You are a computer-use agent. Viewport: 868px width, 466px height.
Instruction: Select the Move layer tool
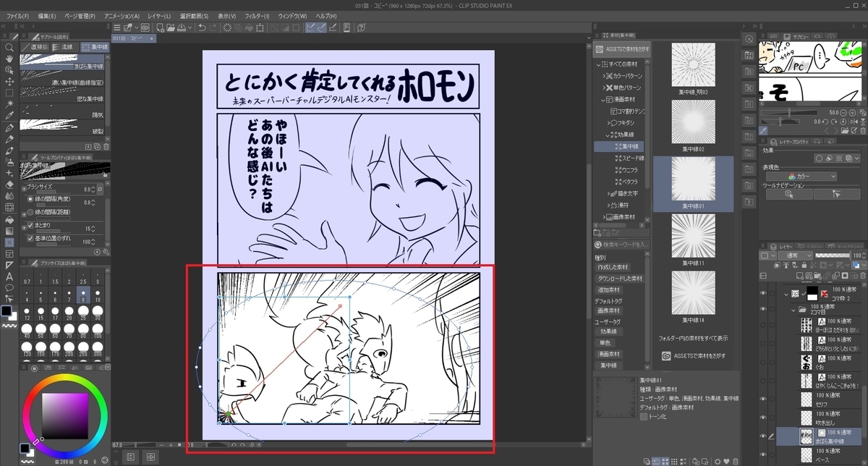tap(9, 82)
